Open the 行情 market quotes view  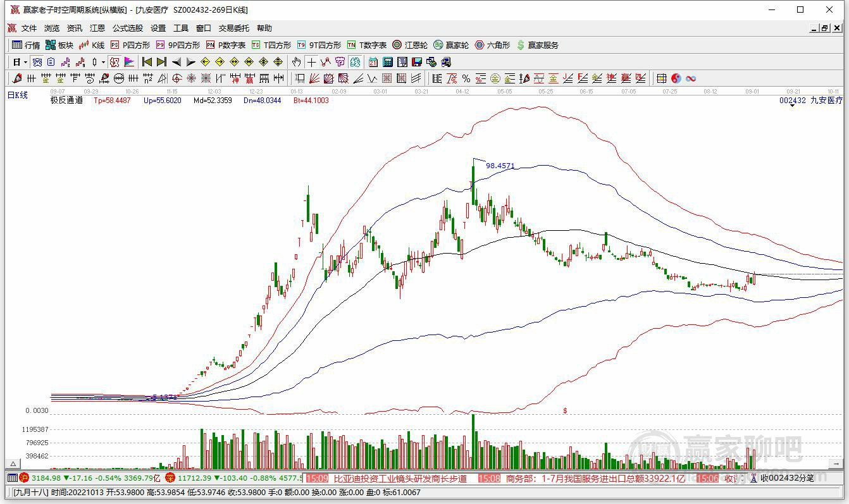(x=26, y=45)
